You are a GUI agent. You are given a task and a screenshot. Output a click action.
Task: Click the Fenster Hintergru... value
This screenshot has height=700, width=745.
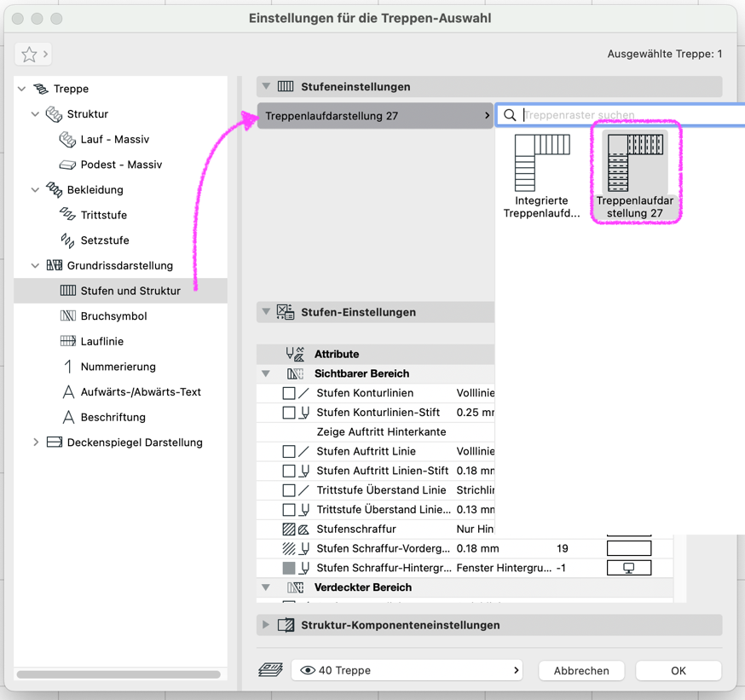pyautogui.click(x=504, y=568)
